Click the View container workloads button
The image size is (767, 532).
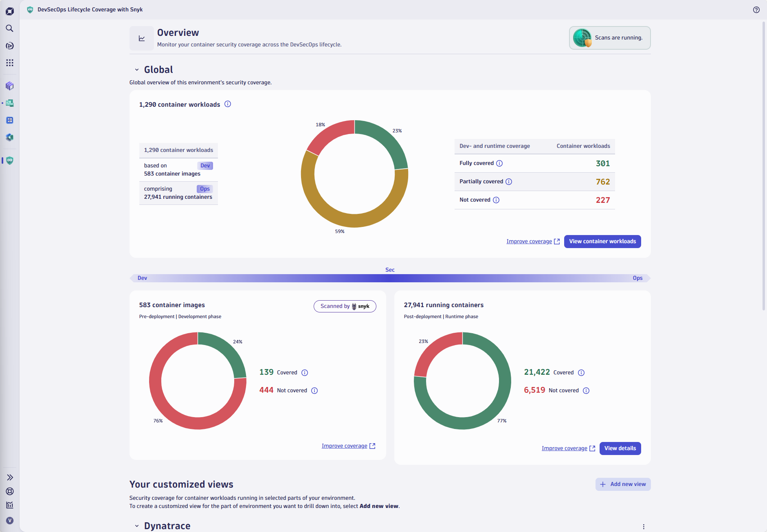tap(602, 242)
